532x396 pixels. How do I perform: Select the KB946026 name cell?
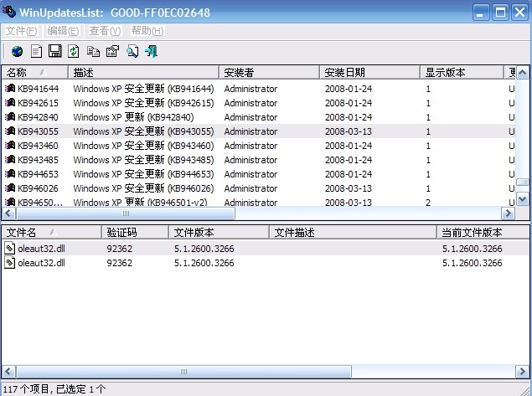tap(38, 188)
